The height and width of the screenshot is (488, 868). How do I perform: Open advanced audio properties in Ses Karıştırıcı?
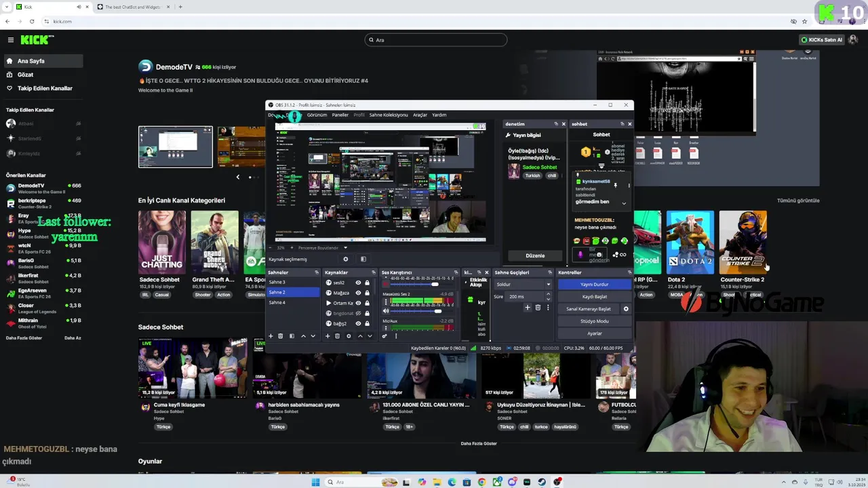pyautogui.click(x=384, y=336)
